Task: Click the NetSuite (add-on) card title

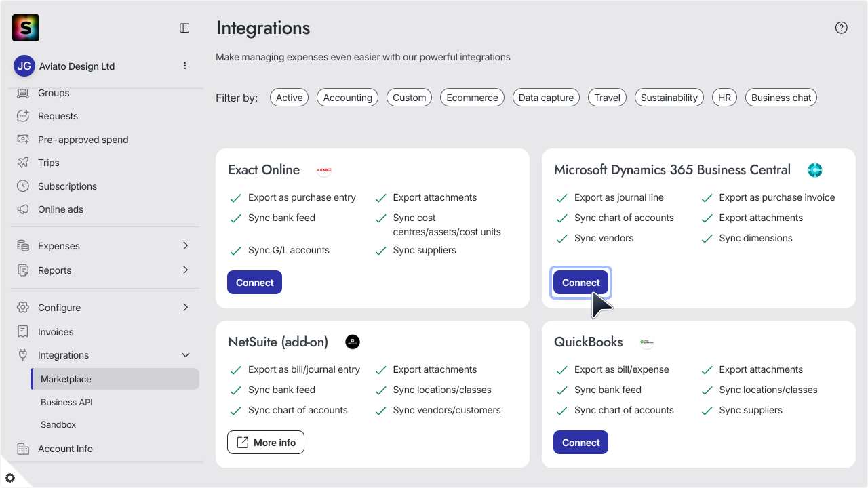Action: (278, 342)
